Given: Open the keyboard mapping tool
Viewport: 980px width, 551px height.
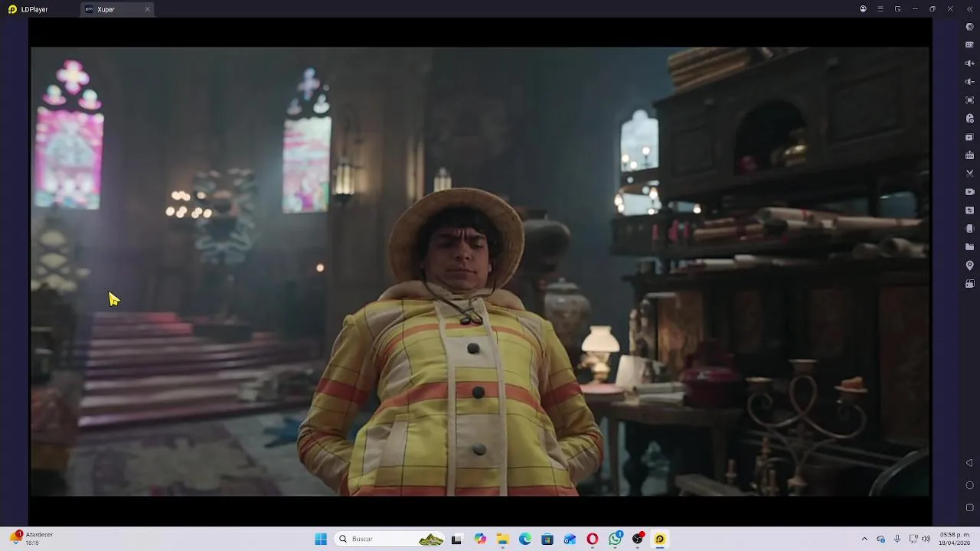Looking at the screenshot, I should click(x=969, y=45).
